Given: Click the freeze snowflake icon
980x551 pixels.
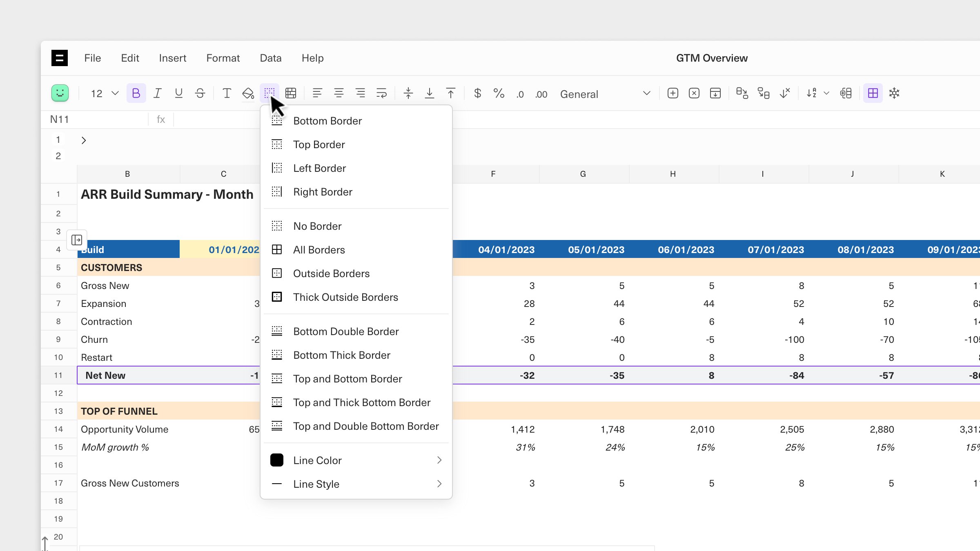Looking at the screenshot, I should 894,93.
